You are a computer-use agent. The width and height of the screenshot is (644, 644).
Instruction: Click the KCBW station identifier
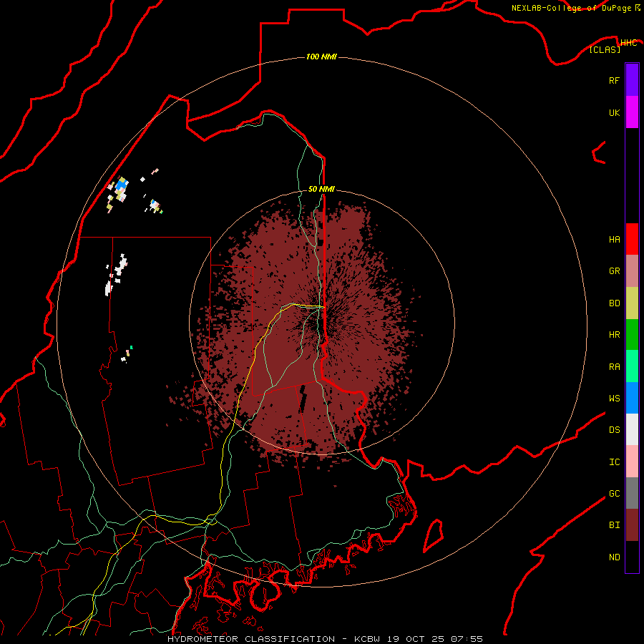point(367,639)
